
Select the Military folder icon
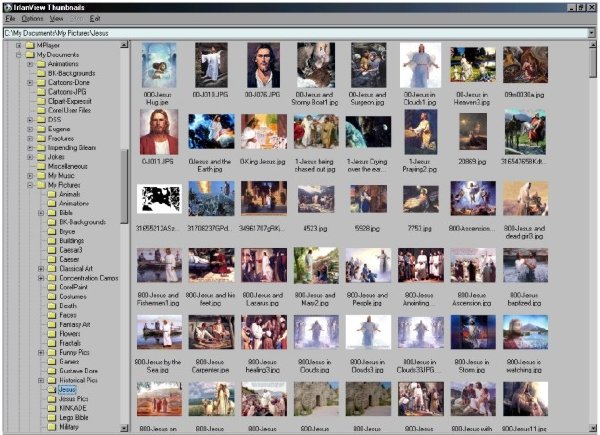[x=52, y=427]
